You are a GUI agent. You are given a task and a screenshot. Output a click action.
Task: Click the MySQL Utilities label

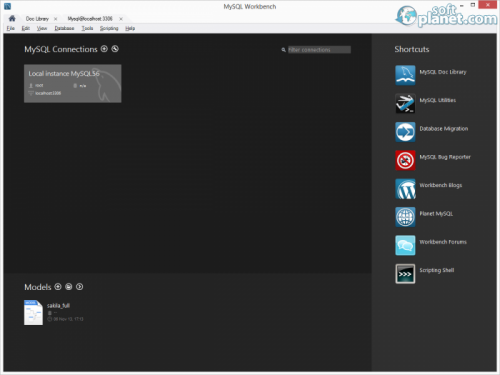(437, 100)
